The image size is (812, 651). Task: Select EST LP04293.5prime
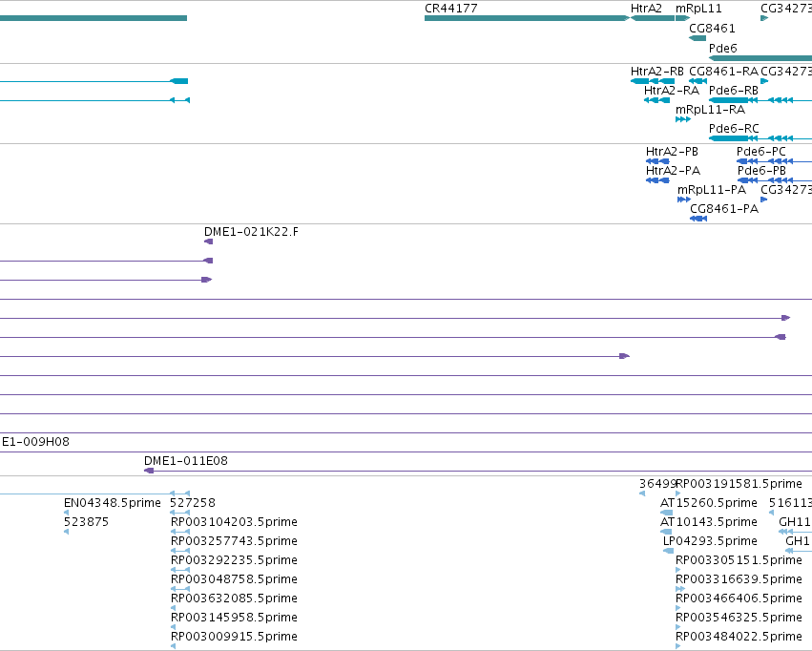[710, 541]
